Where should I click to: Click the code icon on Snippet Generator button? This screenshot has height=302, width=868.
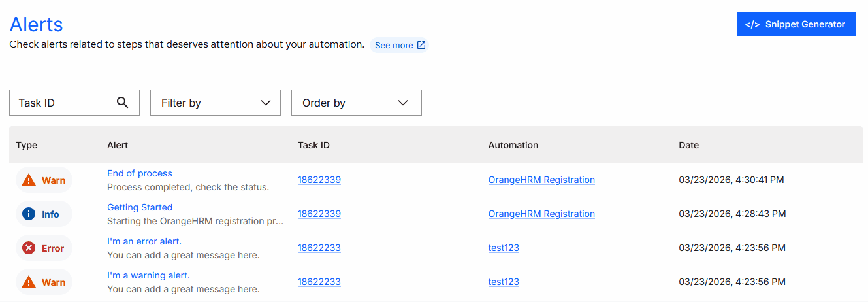(752, 24)
